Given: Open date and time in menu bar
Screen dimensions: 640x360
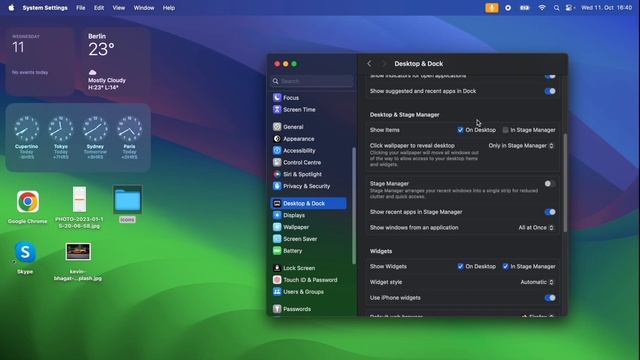Looking at the screenshot, I should tap(607, 8).
